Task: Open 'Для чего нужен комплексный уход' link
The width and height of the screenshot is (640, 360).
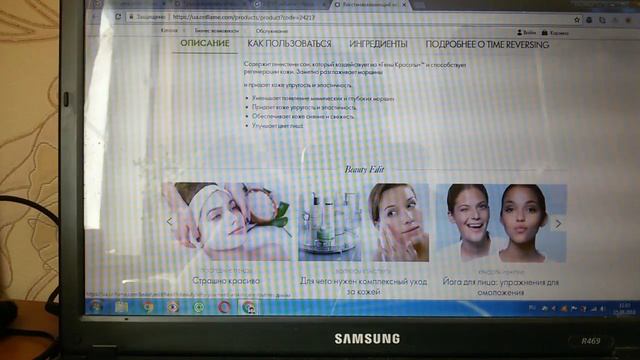Action: pos(363,286)
